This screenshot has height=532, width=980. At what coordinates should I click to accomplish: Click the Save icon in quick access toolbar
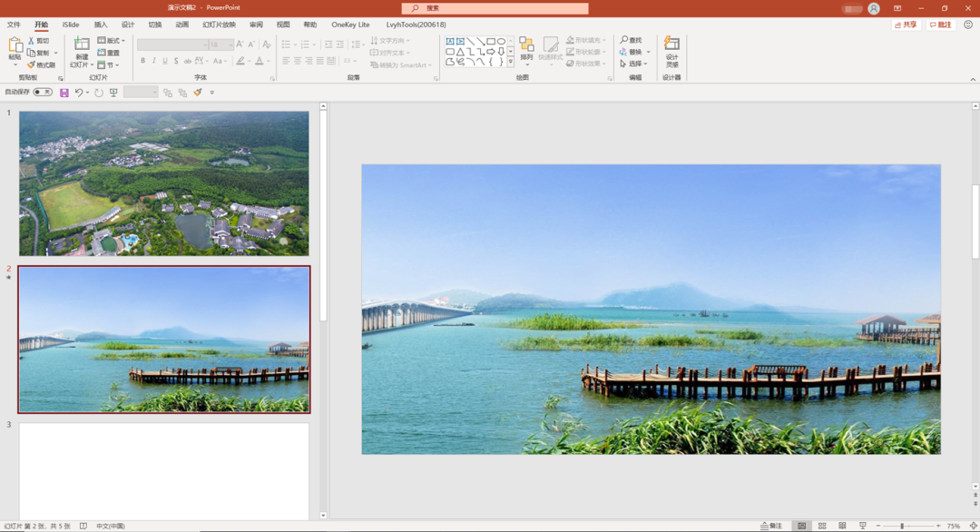click(x=64, y=93)
